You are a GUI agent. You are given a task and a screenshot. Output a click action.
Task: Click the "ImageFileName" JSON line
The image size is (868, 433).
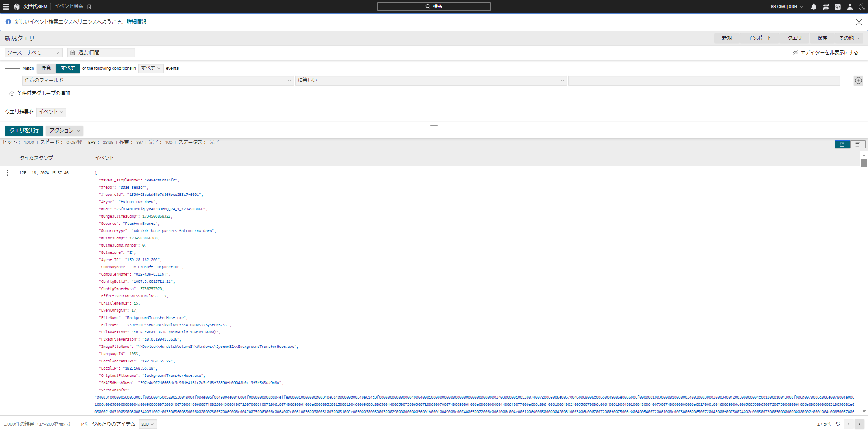[199, 347]
